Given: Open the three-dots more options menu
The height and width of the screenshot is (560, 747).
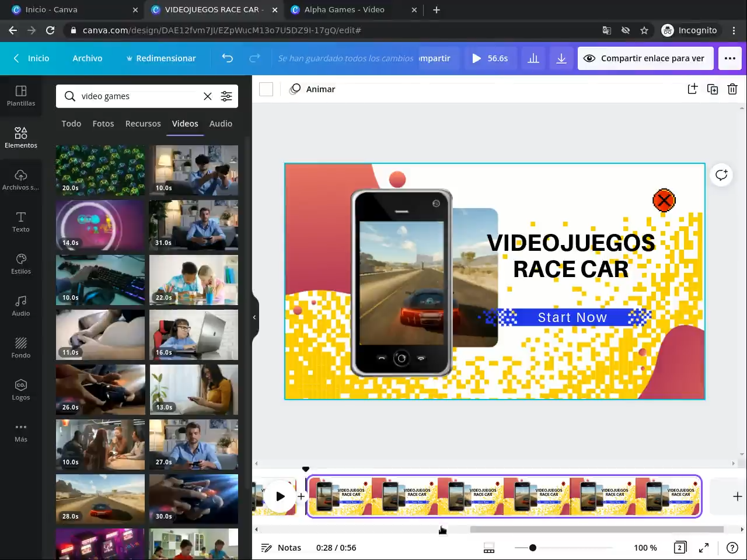Looking at the screenshot, I should (729, 58).
